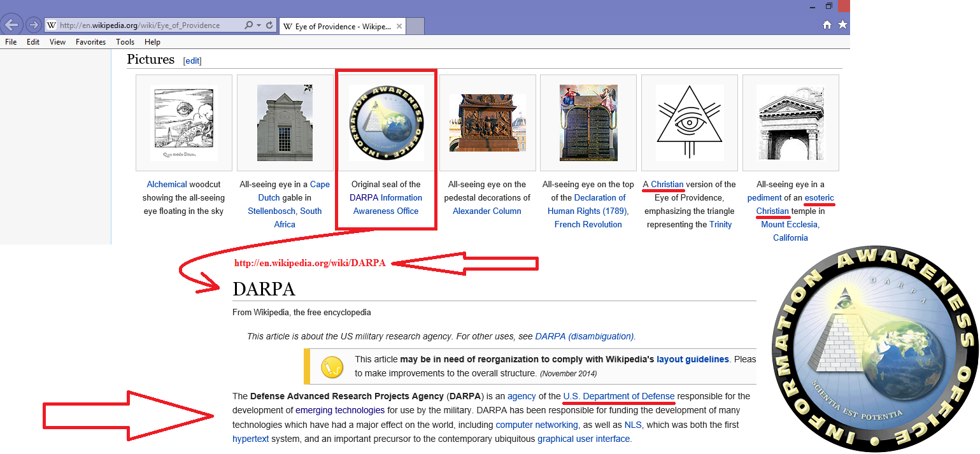Image resolution: width=980 pixels, height=454 pixels.
Task: Follow the Declaration of Human Rights (1789) link
Action: click(588, 204)
